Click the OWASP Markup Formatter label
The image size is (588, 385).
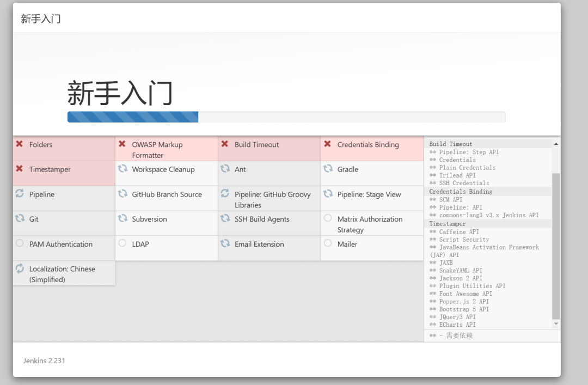(157, 150)
